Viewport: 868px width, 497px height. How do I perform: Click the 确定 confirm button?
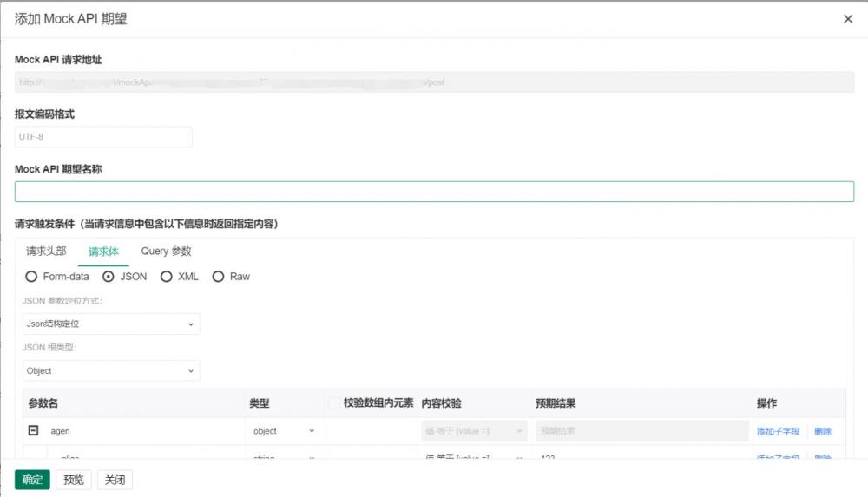(x=32, y=480)
